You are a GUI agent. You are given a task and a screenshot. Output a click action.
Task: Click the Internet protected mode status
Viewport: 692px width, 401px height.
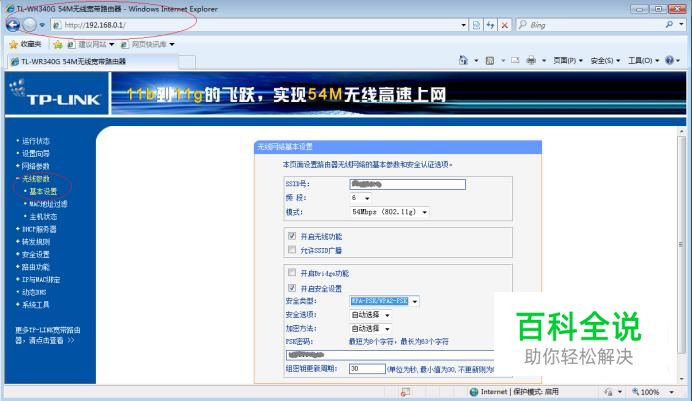514,392
